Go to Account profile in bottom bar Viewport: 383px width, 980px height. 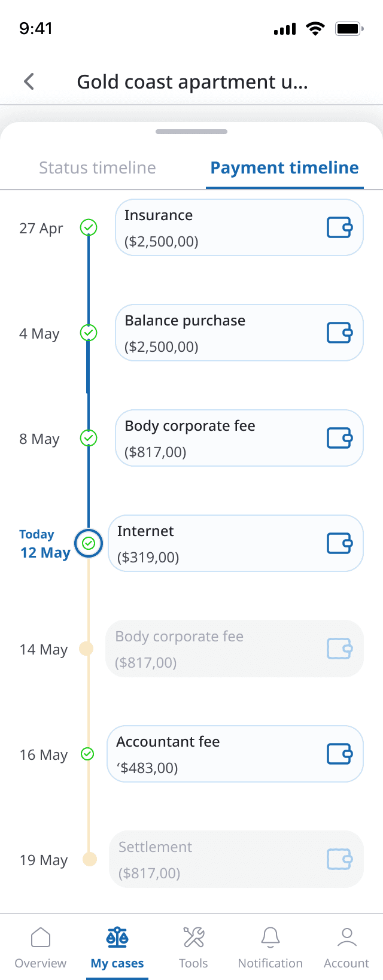tap(346, 948)
